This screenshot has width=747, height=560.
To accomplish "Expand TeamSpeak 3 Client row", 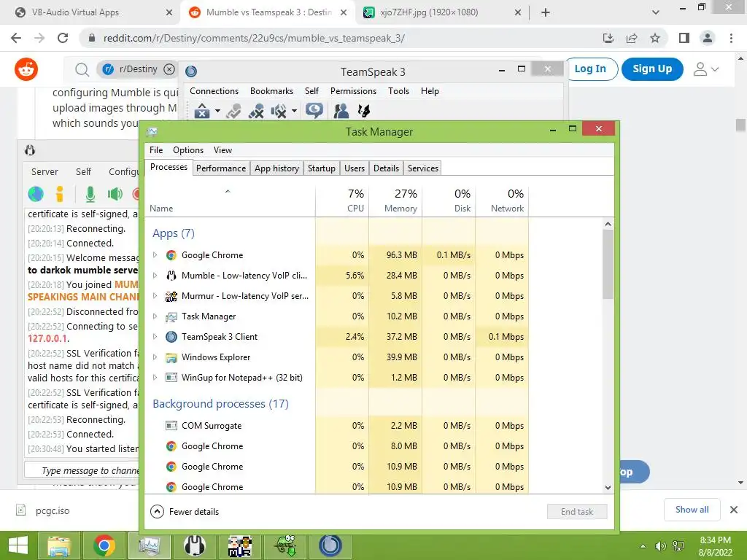I will (x=155, y=337).
